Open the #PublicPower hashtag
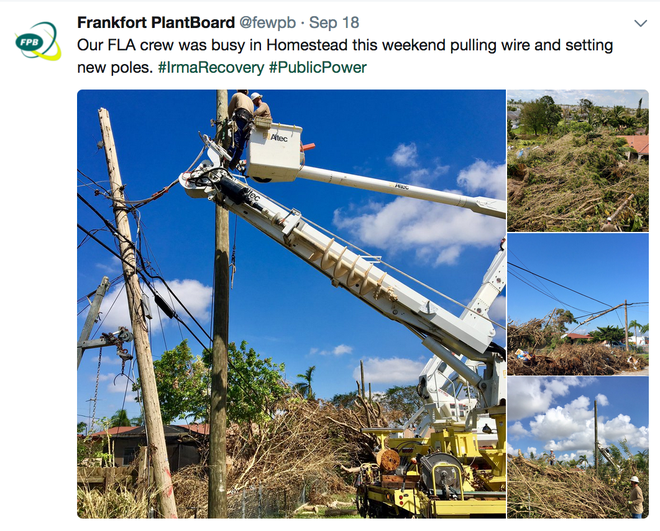 [318, 67]
